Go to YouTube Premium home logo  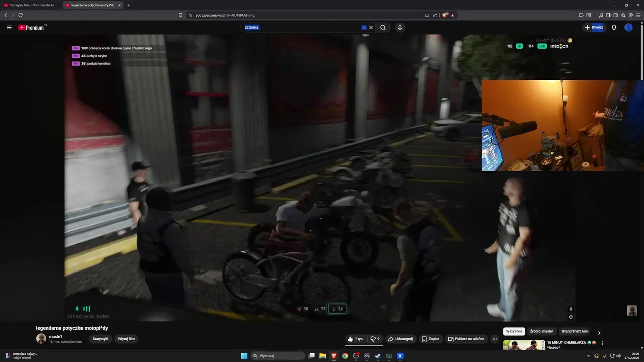32,28
